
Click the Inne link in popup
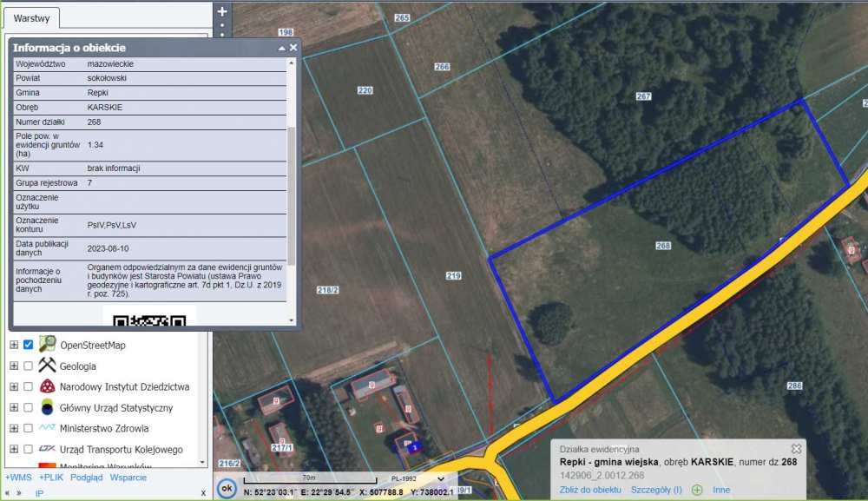(x=721, y=490)
